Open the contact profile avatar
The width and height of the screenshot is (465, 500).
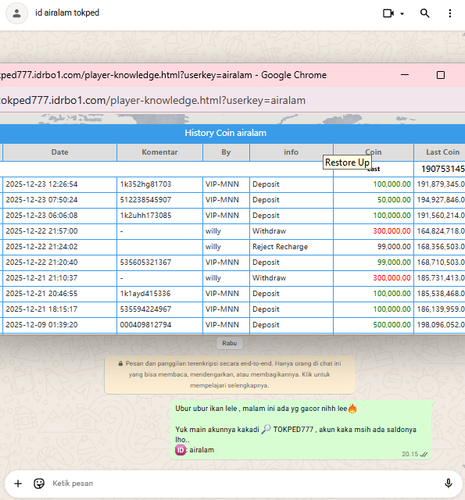pos(17,13)
